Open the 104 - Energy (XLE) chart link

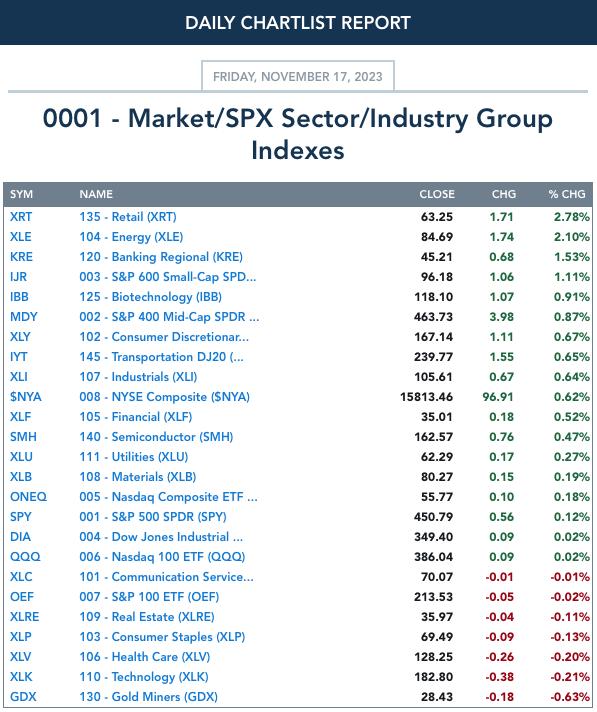coord(131,237)
